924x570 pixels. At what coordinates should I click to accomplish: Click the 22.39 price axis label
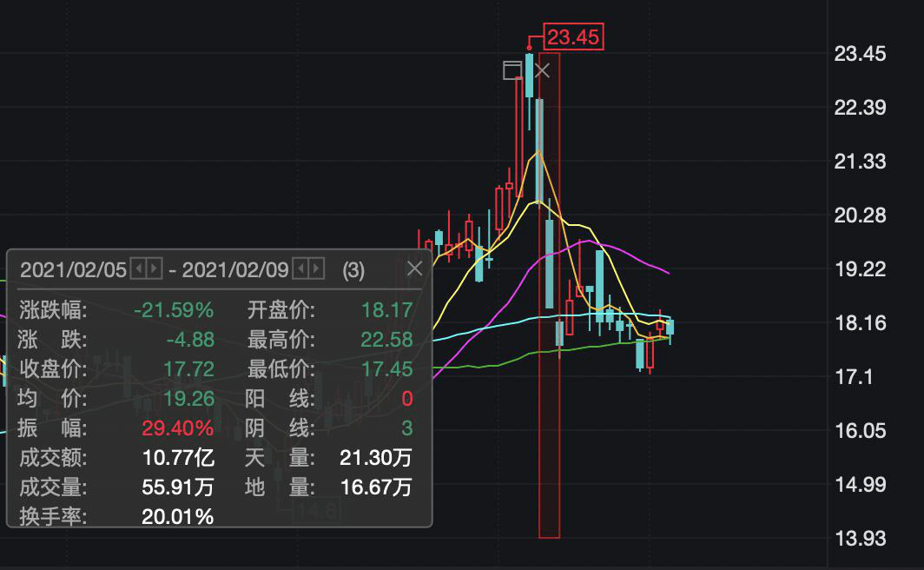point(860,108)
